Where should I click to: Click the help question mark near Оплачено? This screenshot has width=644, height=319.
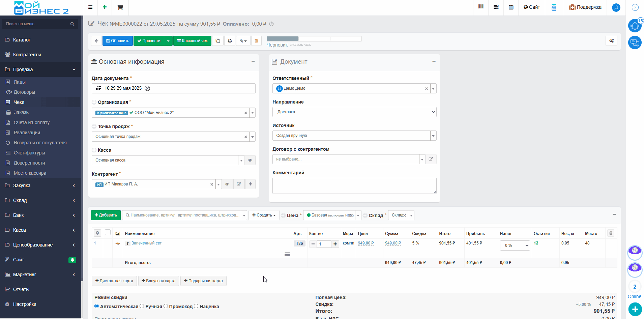[271, 24]
